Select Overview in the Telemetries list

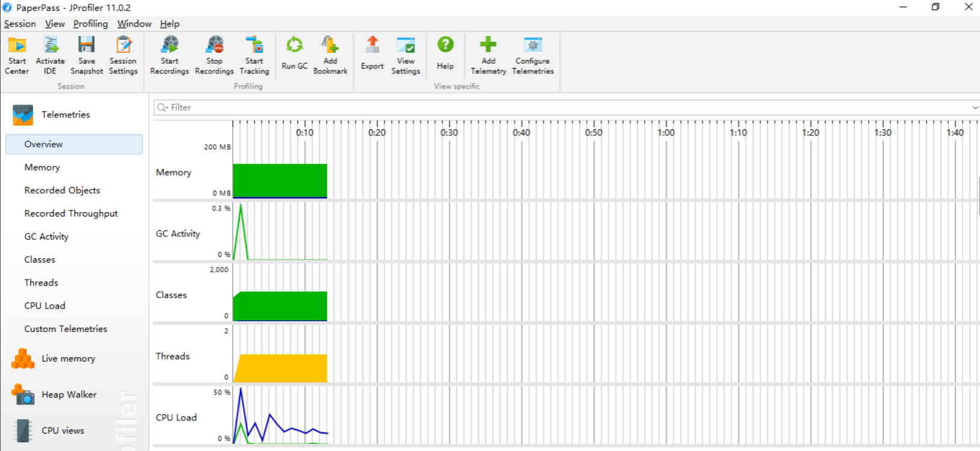coord(74,144)
